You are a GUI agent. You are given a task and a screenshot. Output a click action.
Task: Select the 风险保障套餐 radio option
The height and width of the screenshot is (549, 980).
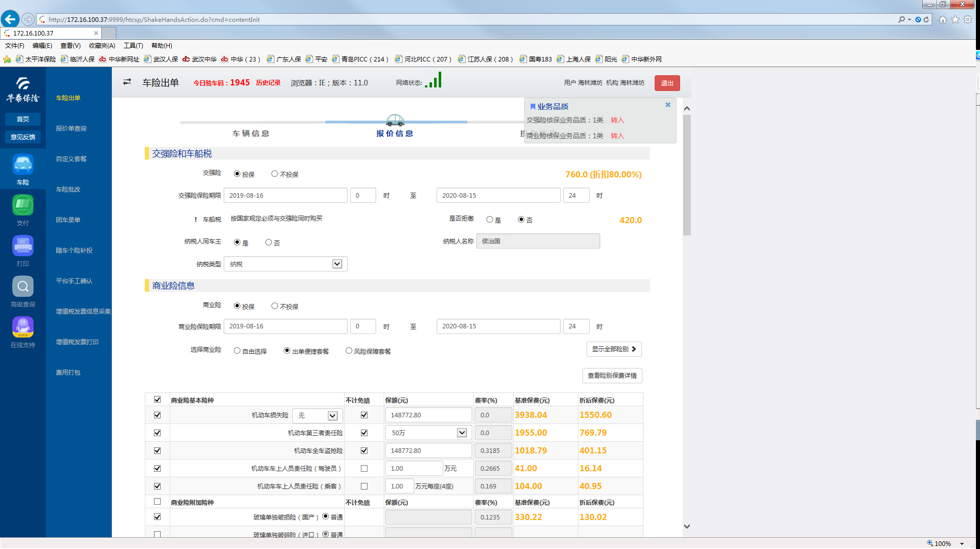coord(349,351)
